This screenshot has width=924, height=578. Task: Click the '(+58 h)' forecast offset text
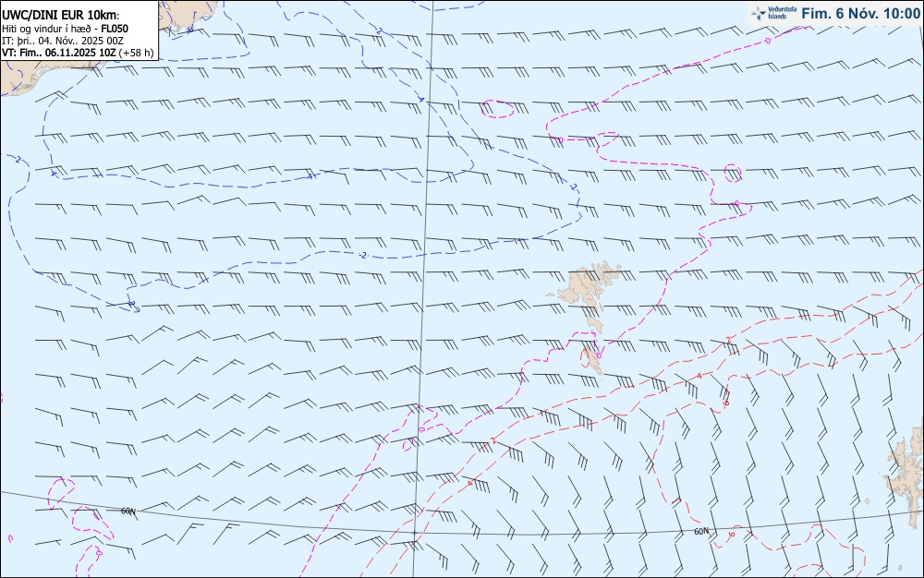[136, 53]
